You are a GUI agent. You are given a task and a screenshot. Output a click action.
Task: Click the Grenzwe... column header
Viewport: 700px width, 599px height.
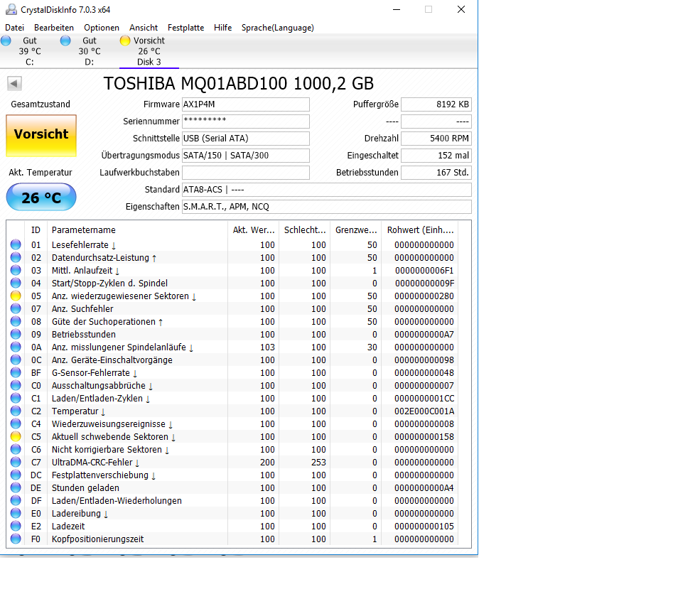click(356, 230)
